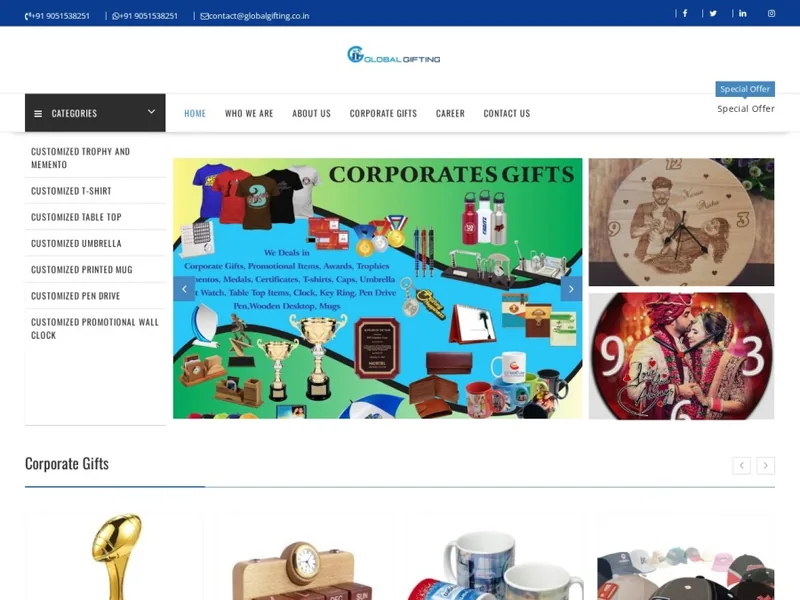Open Corporate Gifts in the navigation bar

tap(383, 113)
